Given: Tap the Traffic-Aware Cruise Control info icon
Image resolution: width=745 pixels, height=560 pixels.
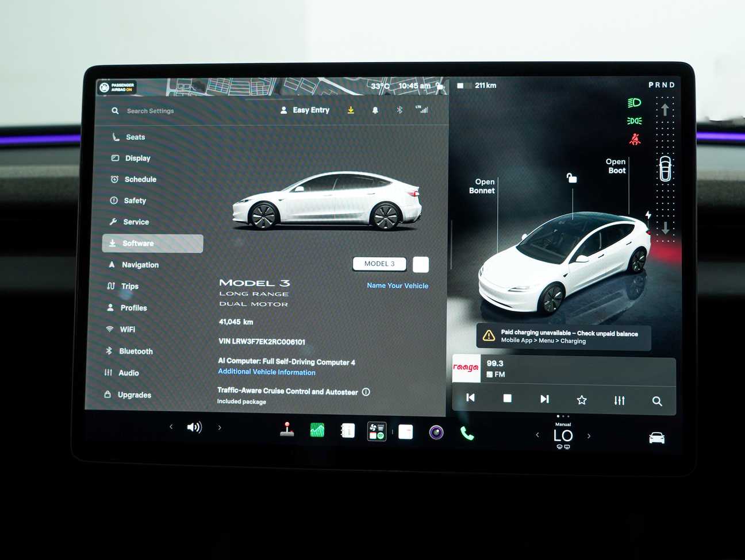Looking at the screenshot, I should point(366,392).
